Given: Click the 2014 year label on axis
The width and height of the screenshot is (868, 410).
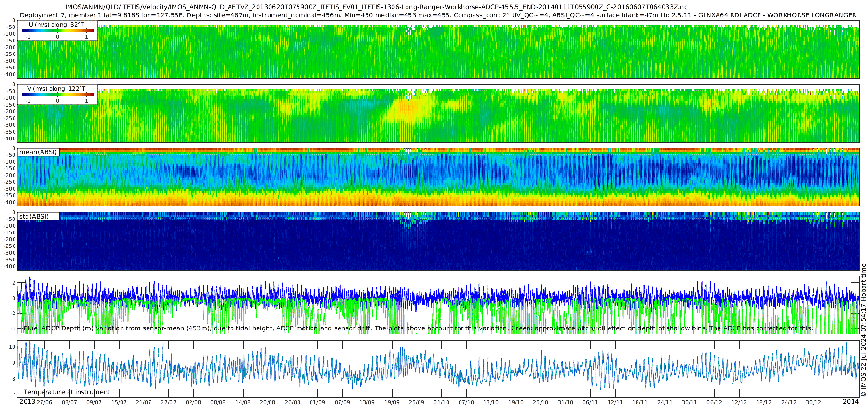Looking at the screenshot, I should 851,402.
